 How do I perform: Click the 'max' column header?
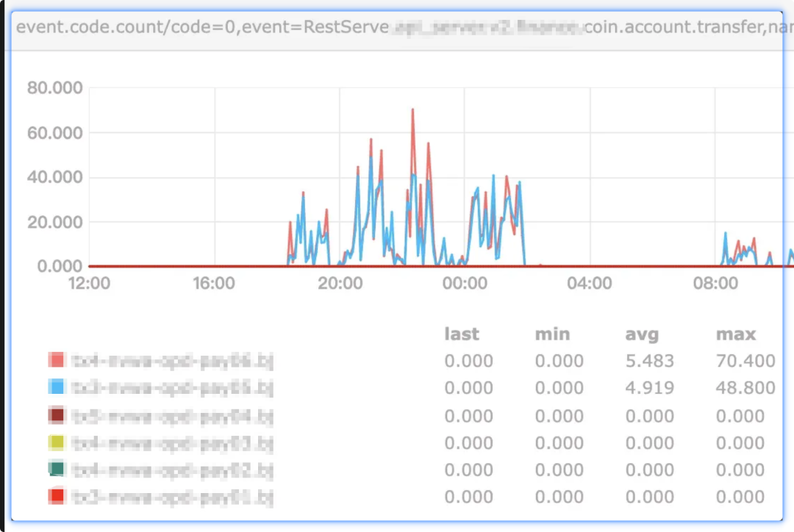coord(736,334)
